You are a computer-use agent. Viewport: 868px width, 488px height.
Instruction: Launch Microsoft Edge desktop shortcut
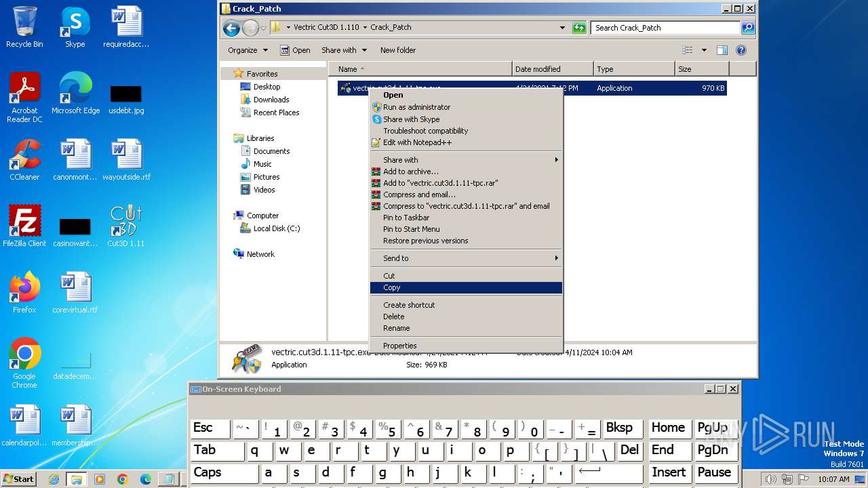pos(75,94)
